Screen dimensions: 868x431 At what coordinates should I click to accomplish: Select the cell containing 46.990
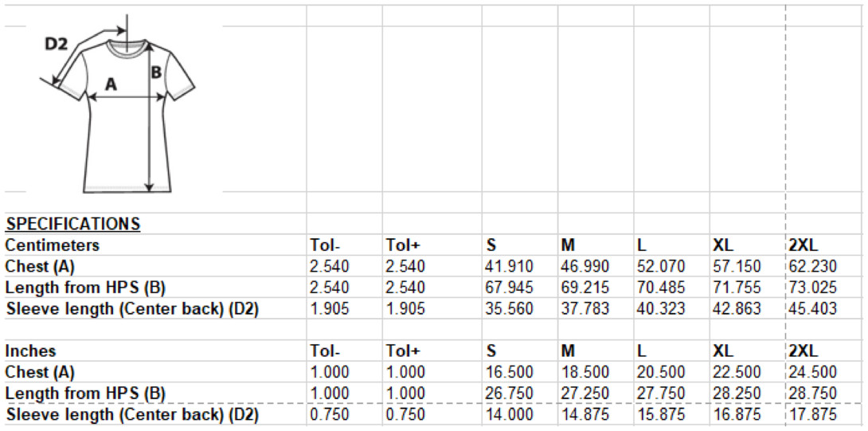pos(585,266)
